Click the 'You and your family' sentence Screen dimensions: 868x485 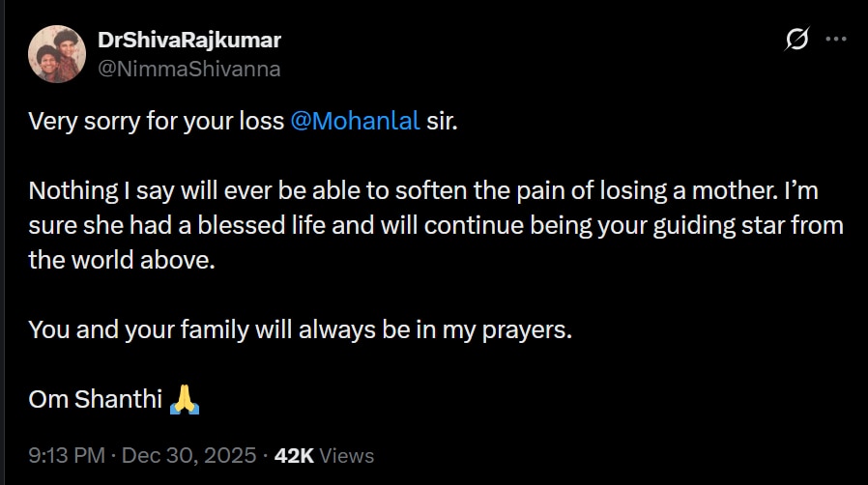point(300,329)
